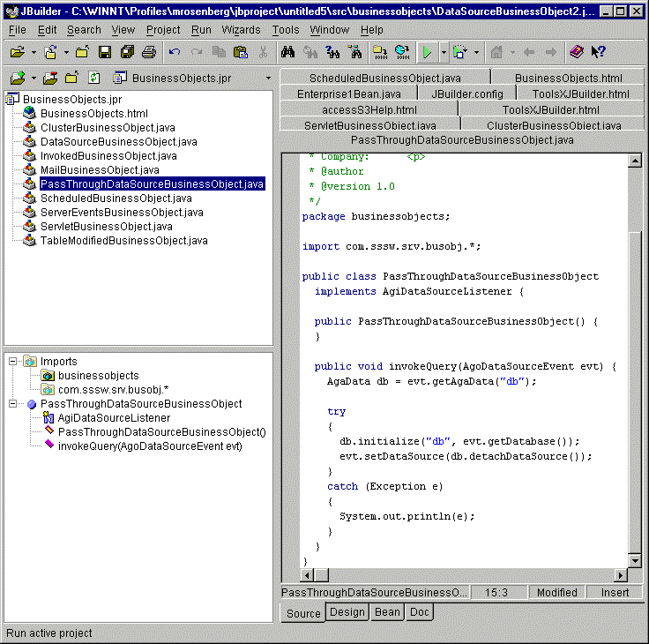The image size is (649, 644).
Task: Select DataSourceBusinessObject.java in project tree
Action: [x=119, y=142]
